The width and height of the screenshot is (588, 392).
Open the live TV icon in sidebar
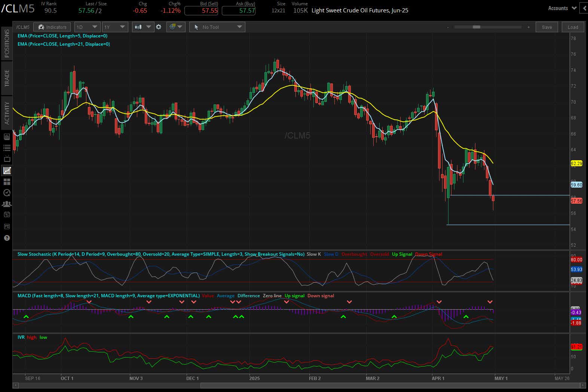pyautogui.click(x=7, y=159)
